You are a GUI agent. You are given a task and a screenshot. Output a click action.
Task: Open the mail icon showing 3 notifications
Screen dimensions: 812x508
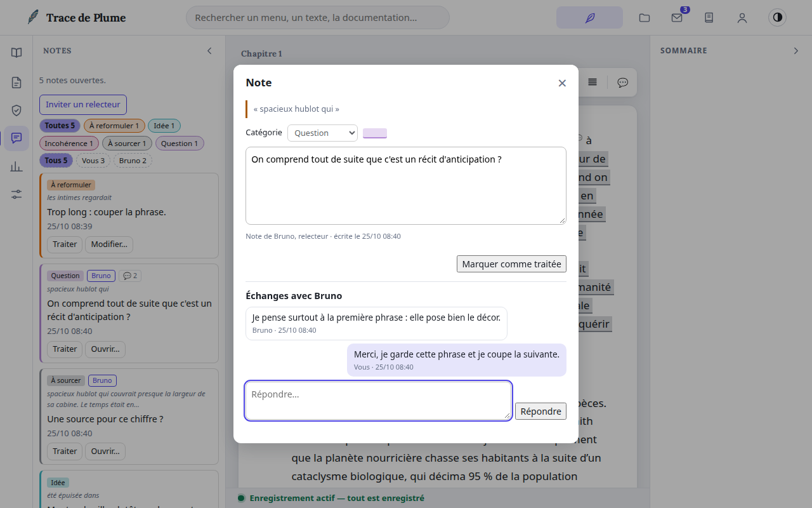tap(677, 18)
